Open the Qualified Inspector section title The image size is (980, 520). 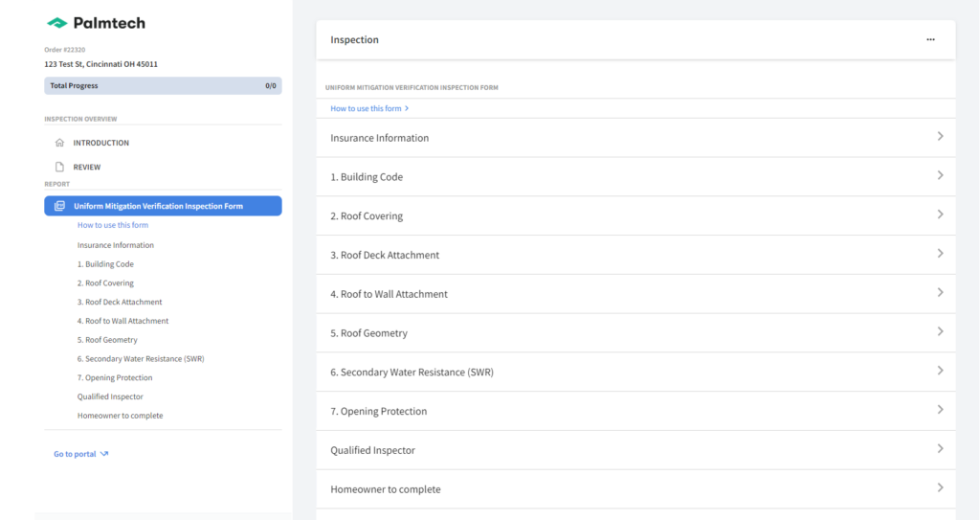372,450
